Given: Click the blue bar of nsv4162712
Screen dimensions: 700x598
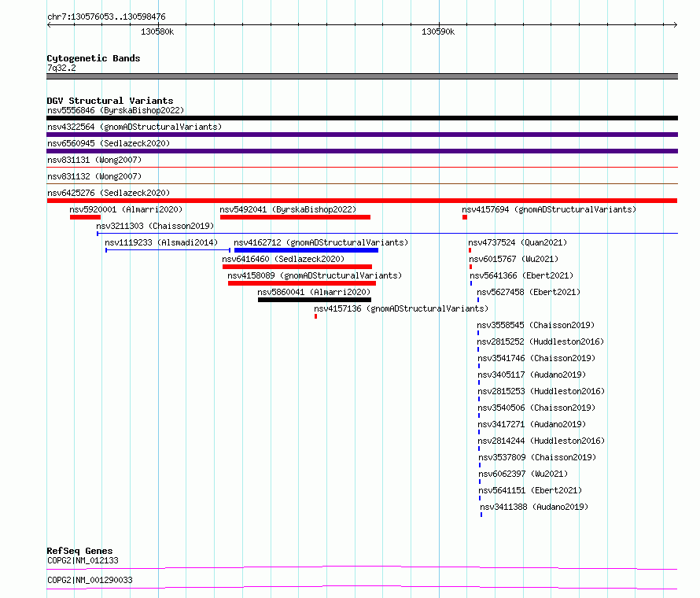Looking at the screenshot, I should pyautogui.click(x=306, y=250).
